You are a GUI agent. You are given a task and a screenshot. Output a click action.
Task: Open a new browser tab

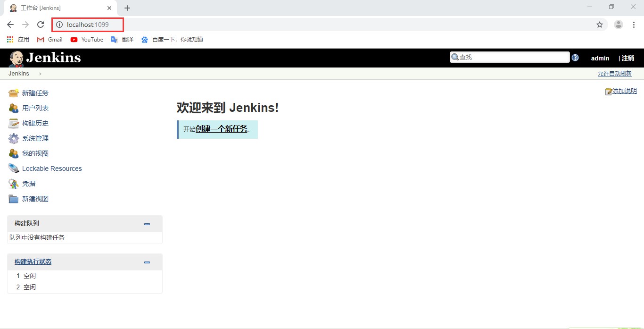[x=127, y=8]
